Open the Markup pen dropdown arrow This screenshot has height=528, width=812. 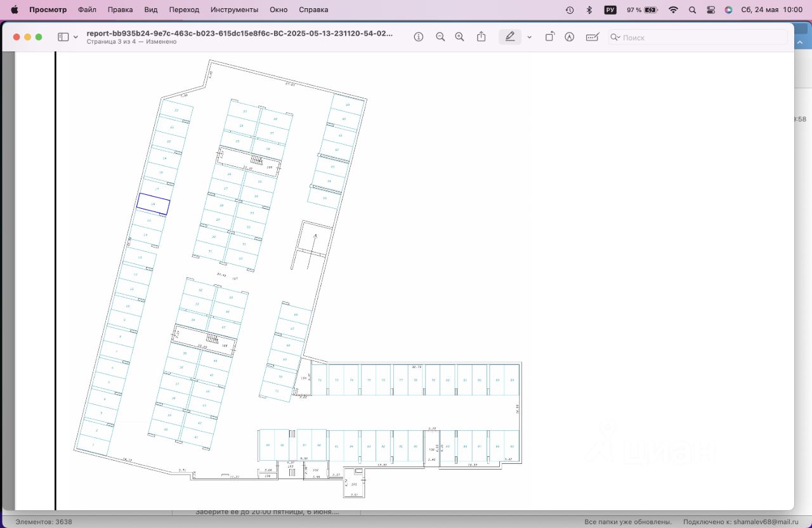pos(529,37)
